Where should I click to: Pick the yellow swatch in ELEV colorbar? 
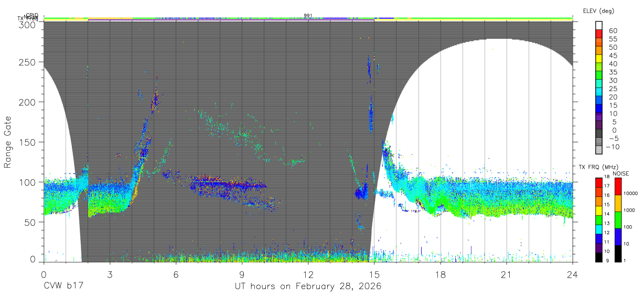(599, 59)
